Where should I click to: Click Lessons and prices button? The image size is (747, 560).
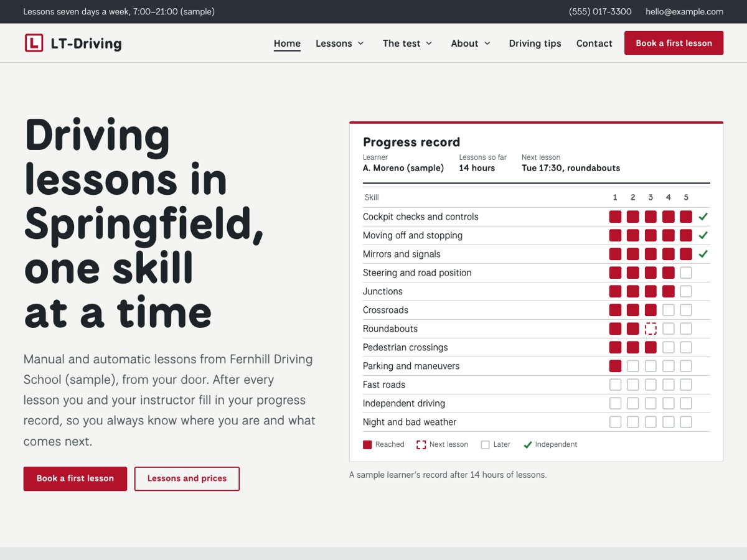(187, 478)
